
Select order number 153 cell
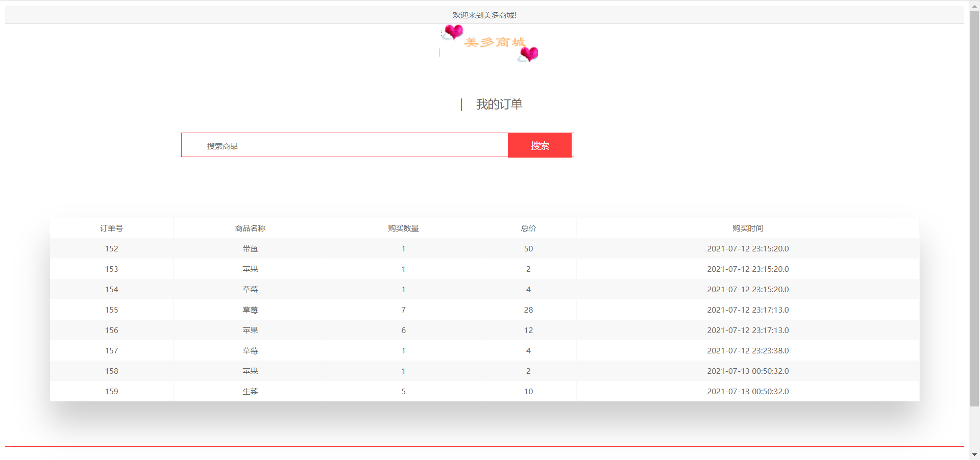[x=111, y=269]
